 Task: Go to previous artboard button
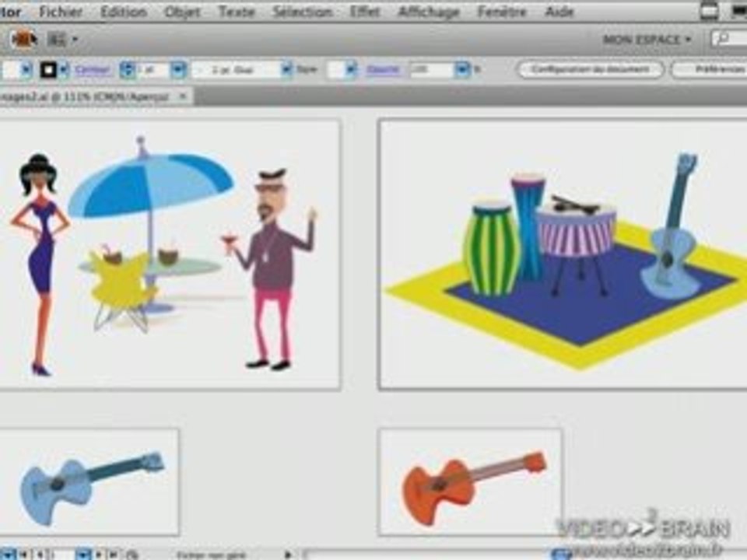click(x=39, y=555)
